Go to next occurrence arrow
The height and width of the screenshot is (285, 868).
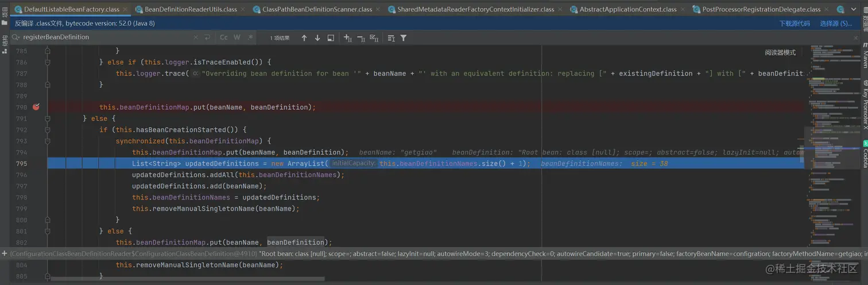(317, 38)
